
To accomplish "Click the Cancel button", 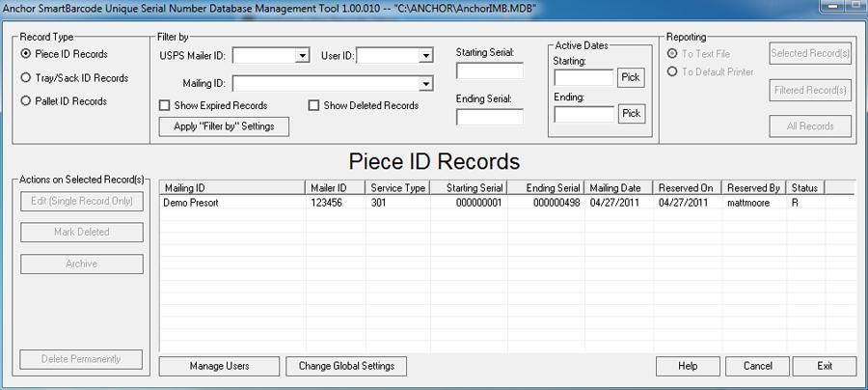I will coord(757,366).
